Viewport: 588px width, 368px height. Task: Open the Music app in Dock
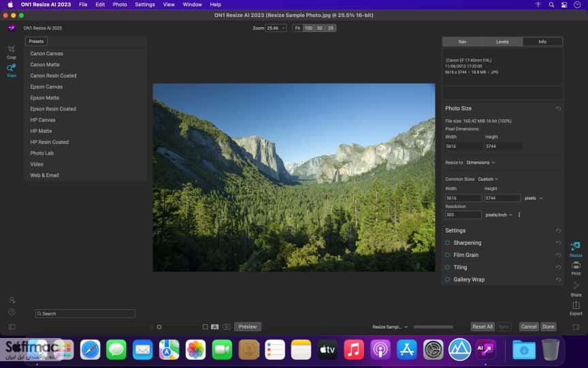pos(354,350)
